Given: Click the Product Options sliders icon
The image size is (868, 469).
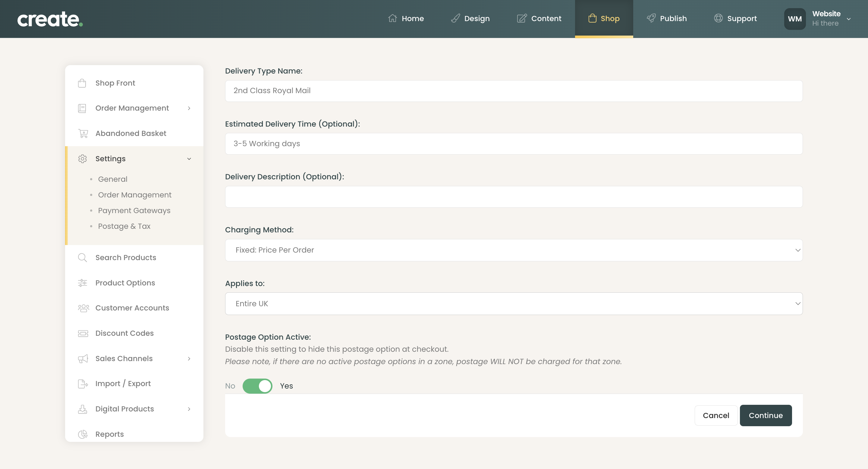Looking at the screenshot, I should click(x=83, y=283).
